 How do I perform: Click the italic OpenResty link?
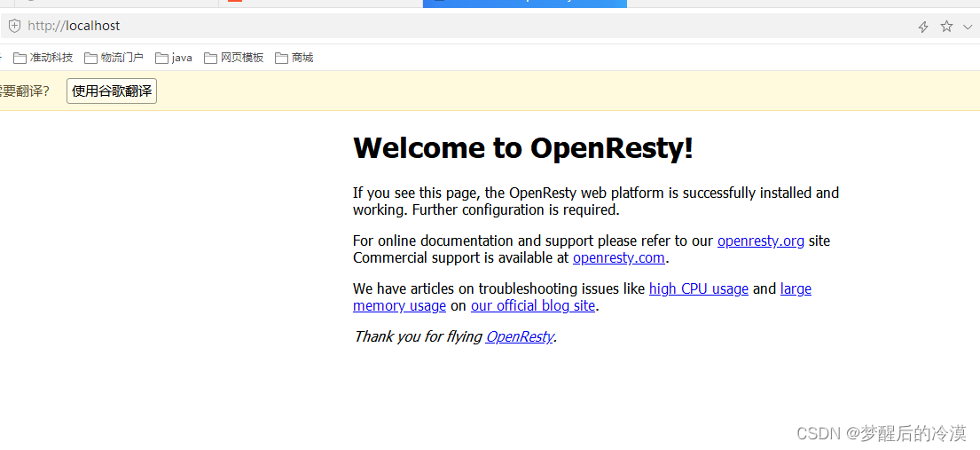(520, 336)
